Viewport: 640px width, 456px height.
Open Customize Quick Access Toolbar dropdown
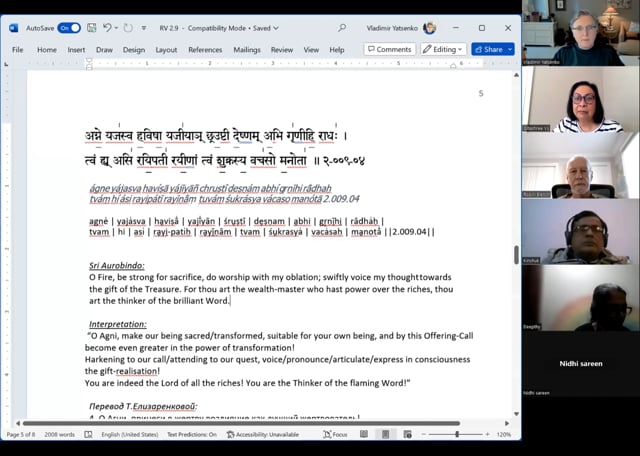click(x=144, y=28)
